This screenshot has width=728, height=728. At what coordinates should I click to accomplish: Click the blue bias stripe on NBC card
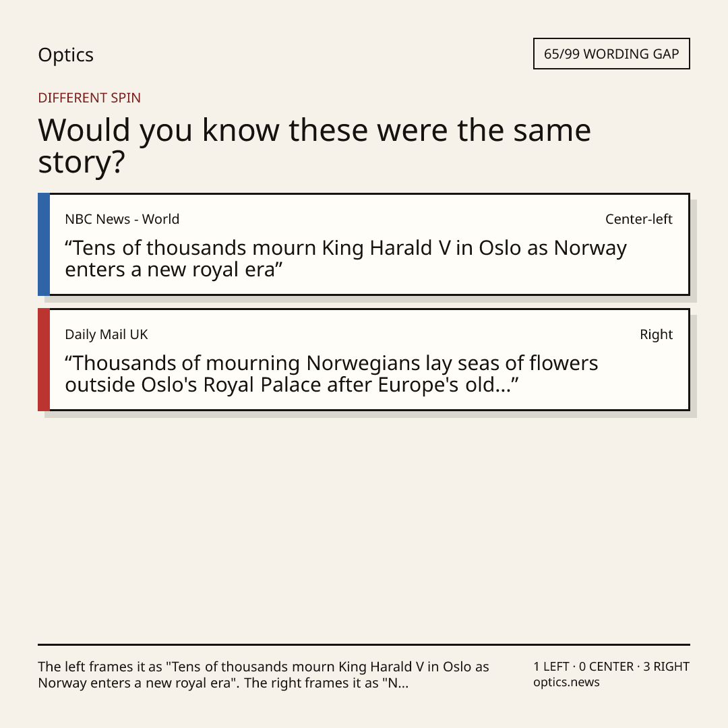coord(44,244)
